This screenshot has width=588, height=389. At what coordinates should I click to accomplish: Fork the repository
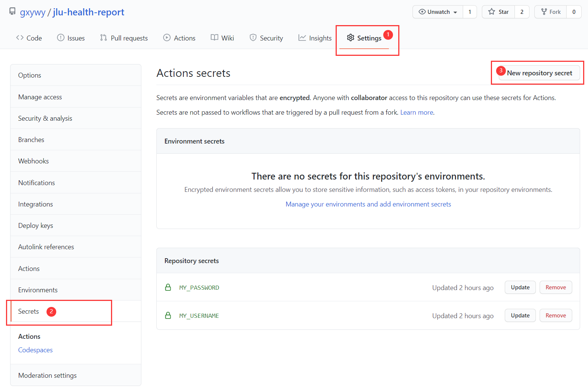550,12
